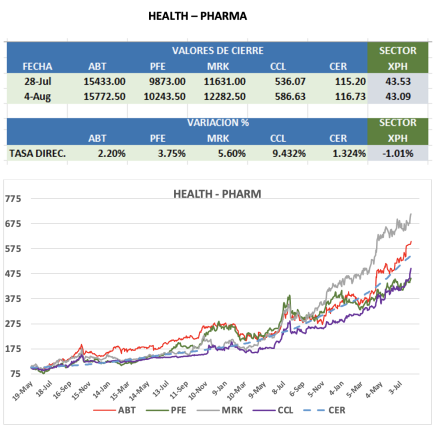Select the VARIACION % header cell
The image size is (440, 431).
tap(218, 123)
